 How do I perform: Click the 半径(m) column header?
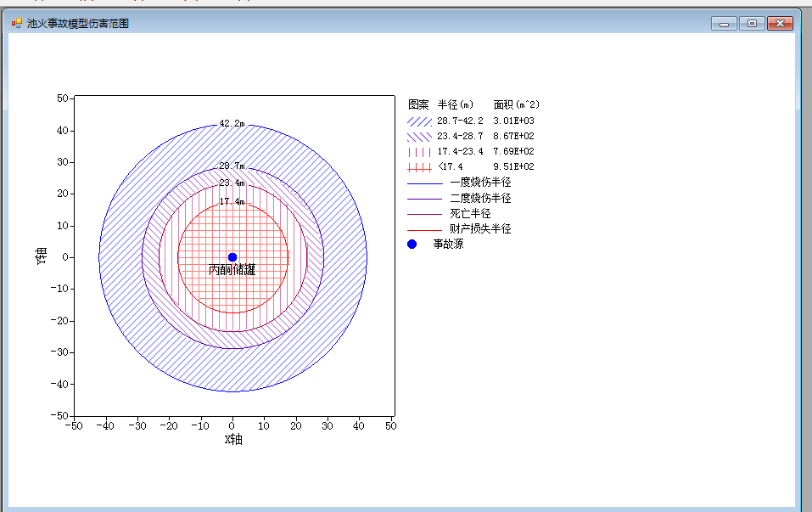pos(456,104)
